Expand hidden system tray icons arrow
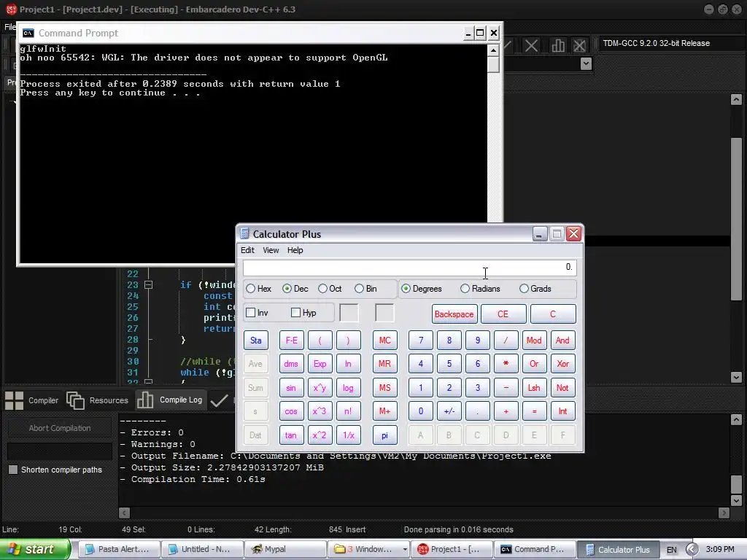Image resolution: width=747 pixels, height=560 pixels. pos(692,549)
